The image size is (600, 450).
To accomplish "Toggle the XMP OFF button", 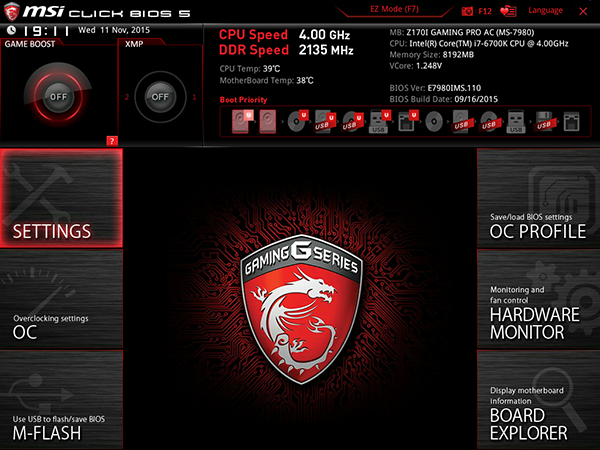I will [160, 97].
